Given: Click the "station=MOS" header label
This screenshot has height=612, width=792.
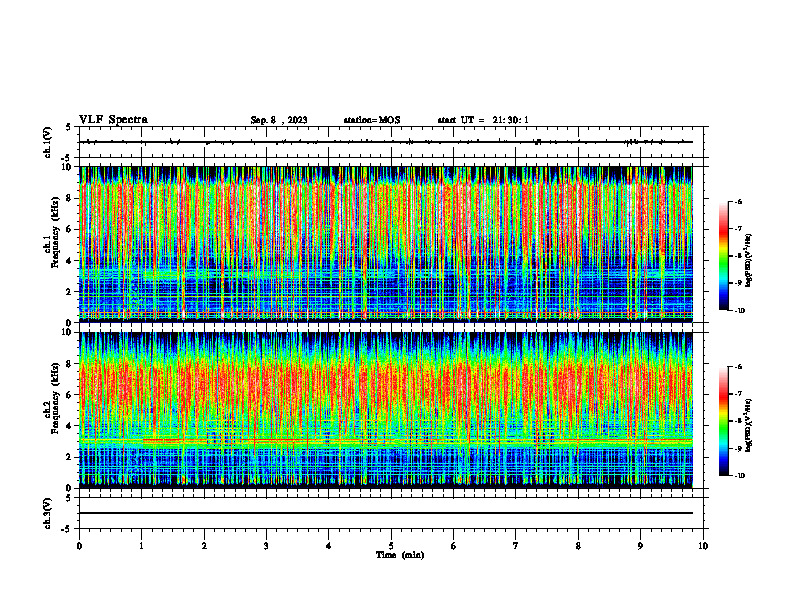Looking at the screenshot, I should click(x=372, y=120).
